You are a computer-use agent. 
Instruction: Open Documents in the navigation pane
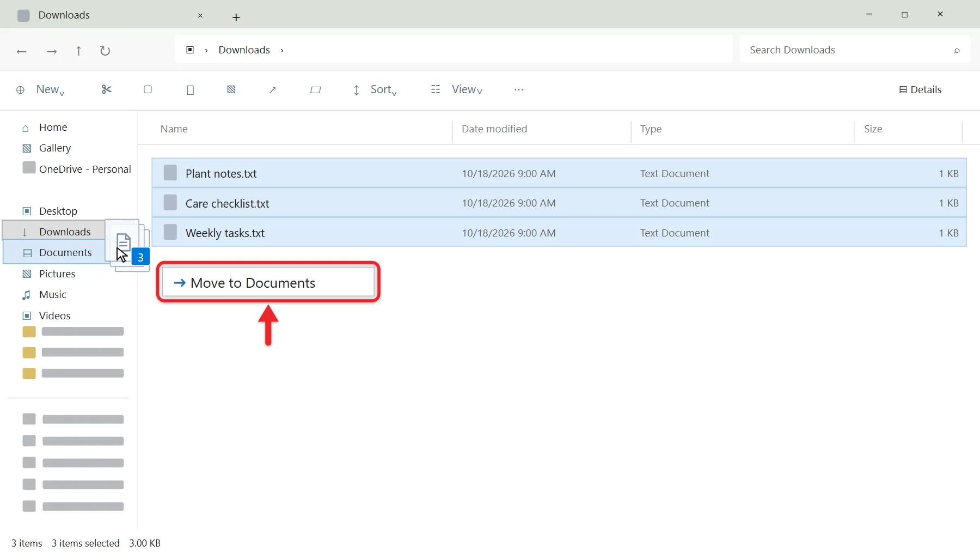[x=65, y=252]
